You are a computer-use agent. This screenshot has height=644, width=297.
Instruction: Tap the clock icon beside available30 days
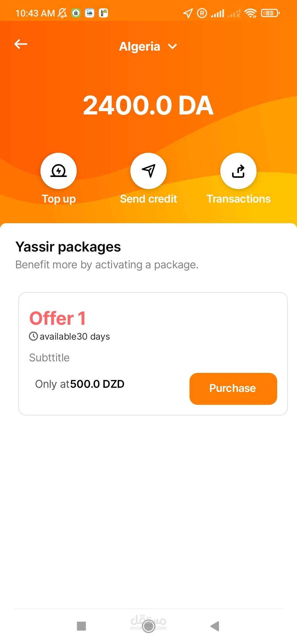pos(33,336)
